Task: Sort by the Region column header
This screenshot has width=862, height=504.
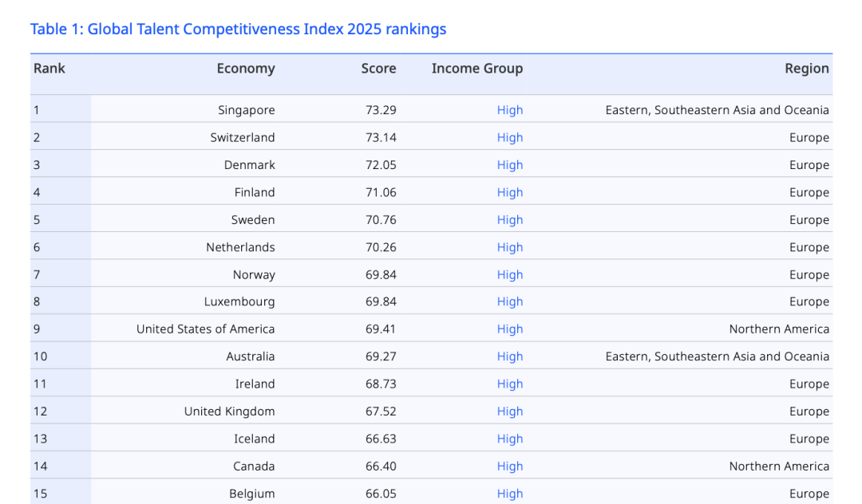Action: click(806, 69)
